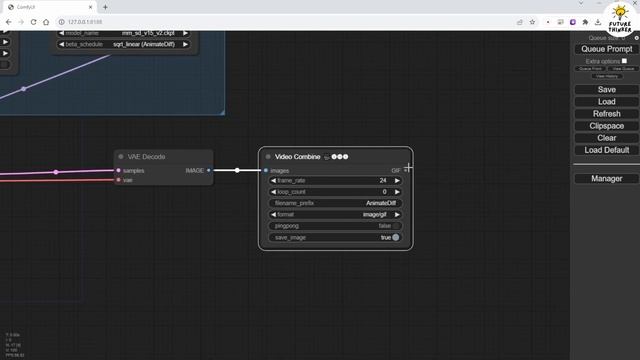Image resolution: width=640 pixels, height=360 pixels.
Task: Select the next format option using right arrow
Action: 397,215
